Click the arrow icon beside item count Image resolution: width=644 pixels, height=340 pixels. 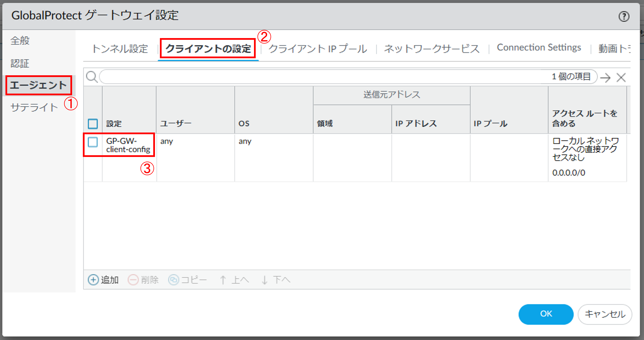(605, 77)
